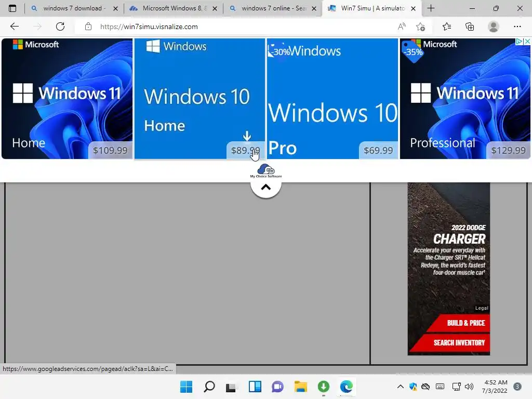Turn on Read aloud
This screenshot has width=532, height=399.
pyautogui.click(x=402, y=26)
